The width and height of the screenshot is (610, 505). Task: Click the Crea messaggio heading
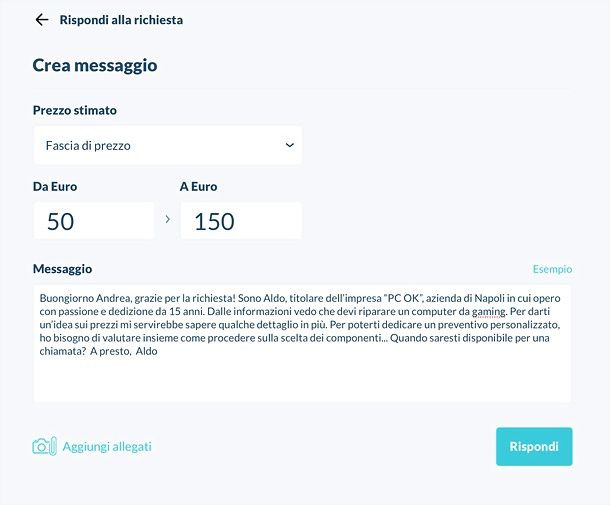point(95,65)
